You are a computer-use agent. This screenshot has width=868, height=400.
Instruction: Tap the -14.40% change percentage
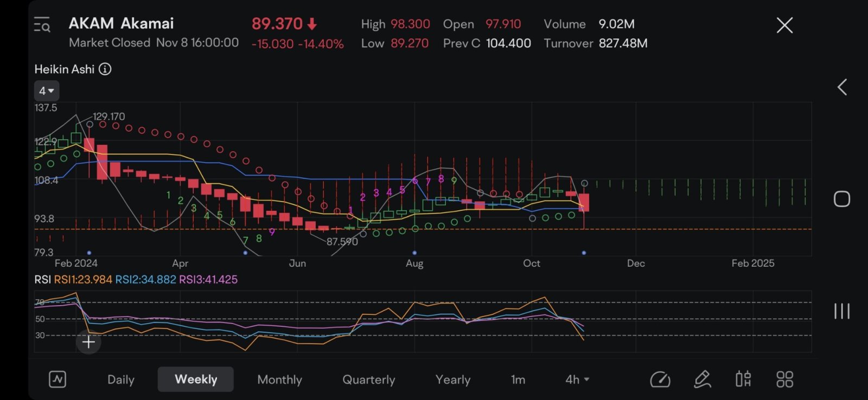tap(321, 44)
